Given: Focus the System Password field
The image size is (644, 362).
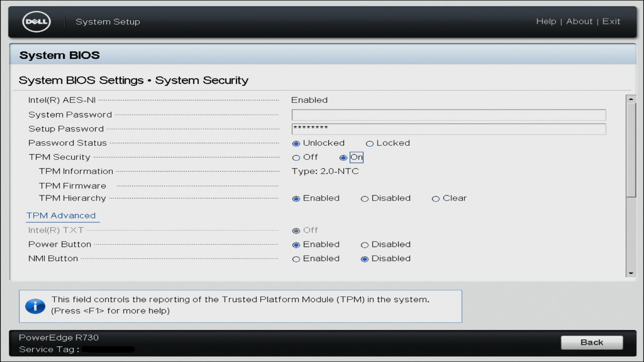Looking at the screenshot, I should click(x=449, y=115).
